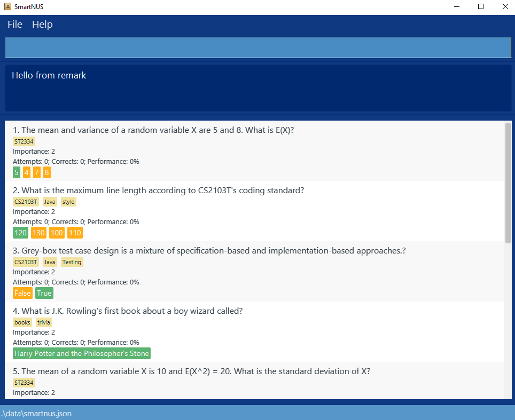Choose the '110' answer for question 2

tap(75, 233)
